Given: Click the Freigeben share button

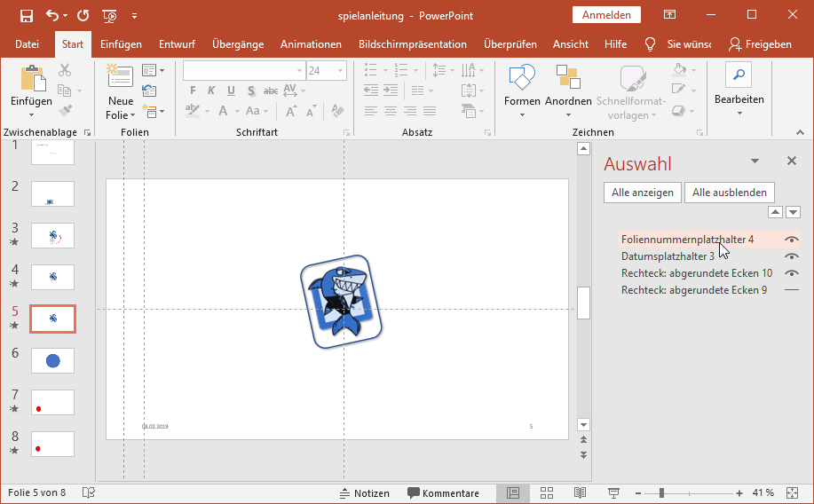Looking at the screenshot, I should [761, 44].
